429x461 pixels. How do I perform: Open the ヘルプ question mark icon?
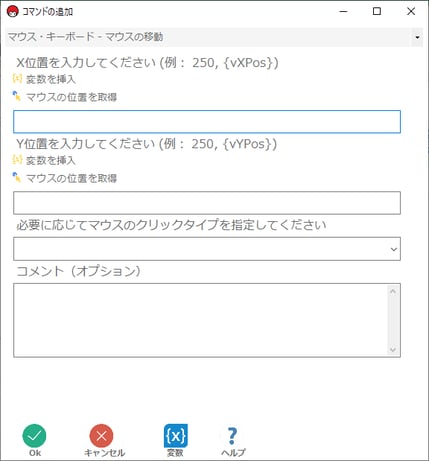232,436
